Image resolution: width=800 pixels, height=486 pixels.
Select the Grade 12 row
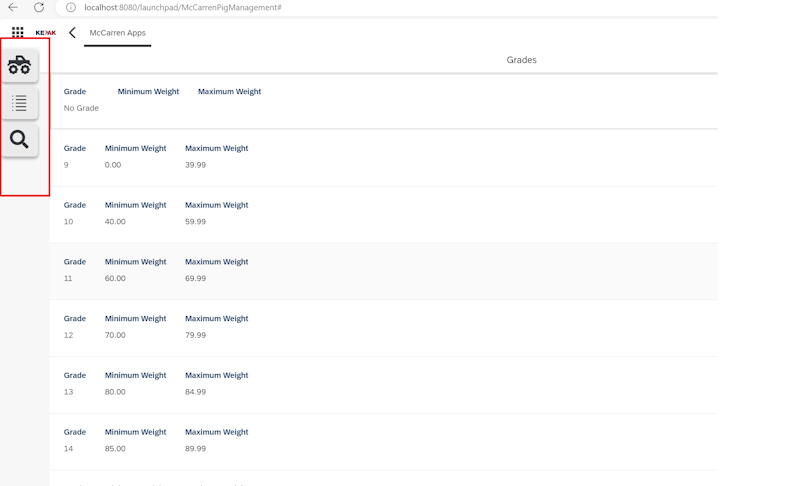(383, 328)
